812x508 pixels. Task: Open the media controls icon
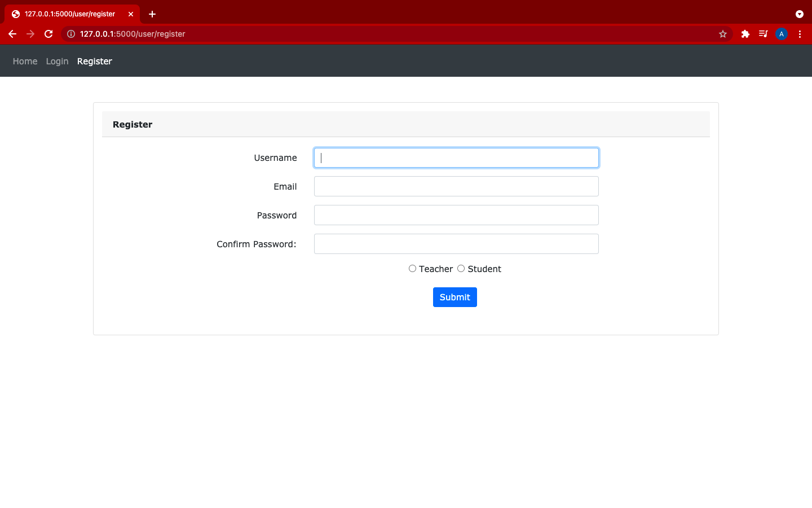[763, 34]
